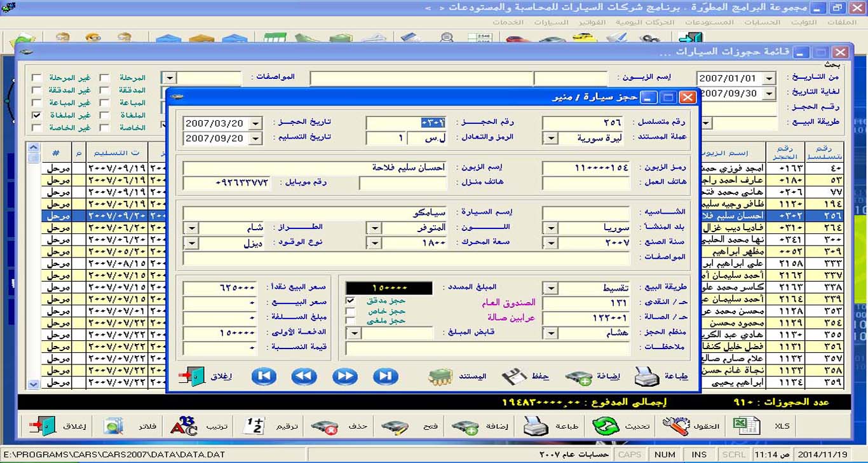Enable the حجز خاص checkbox
This screenshot has width=868, height=463.
pos(350,311)
